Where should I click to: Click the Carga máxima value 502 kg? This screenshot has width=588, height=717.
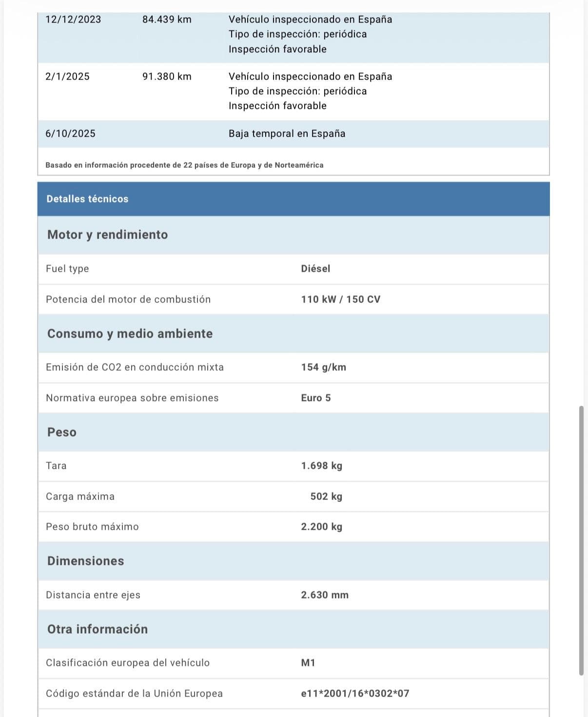[x=326, y=497]
